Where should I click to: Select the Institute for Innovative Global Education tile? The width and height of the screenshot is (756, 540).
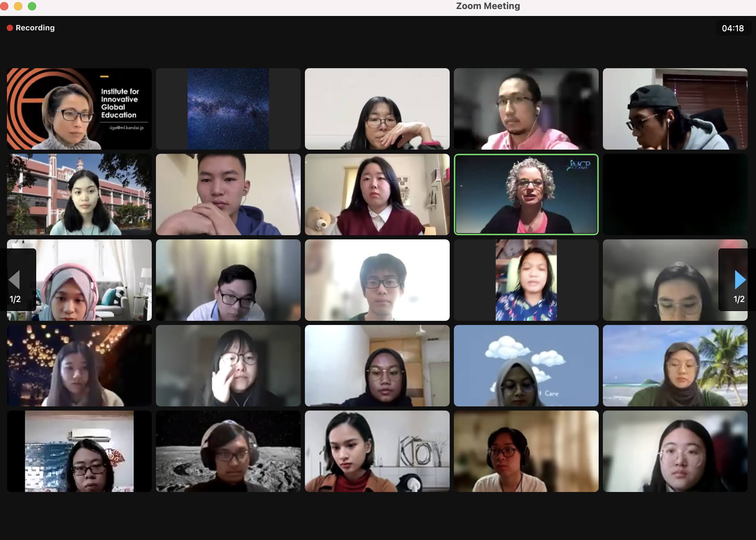79,109
